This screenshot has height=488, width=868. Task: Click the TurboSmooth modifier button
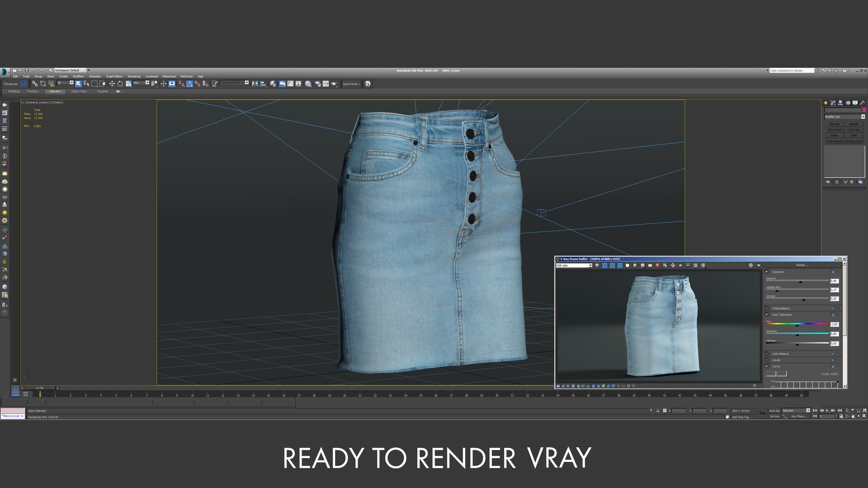coord(834,141)
